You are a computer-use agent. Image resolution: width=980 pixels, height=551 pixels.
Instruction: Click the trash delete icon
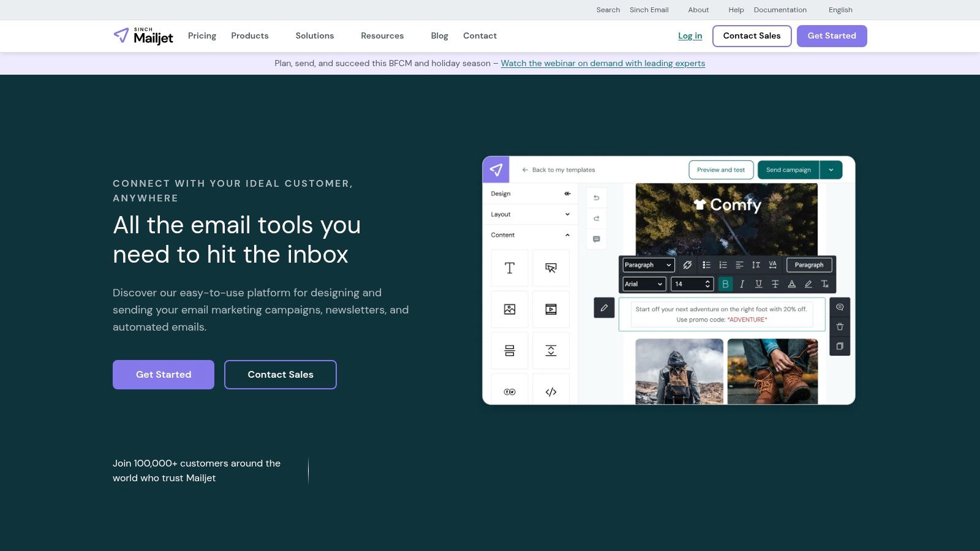tap(840, 326)
